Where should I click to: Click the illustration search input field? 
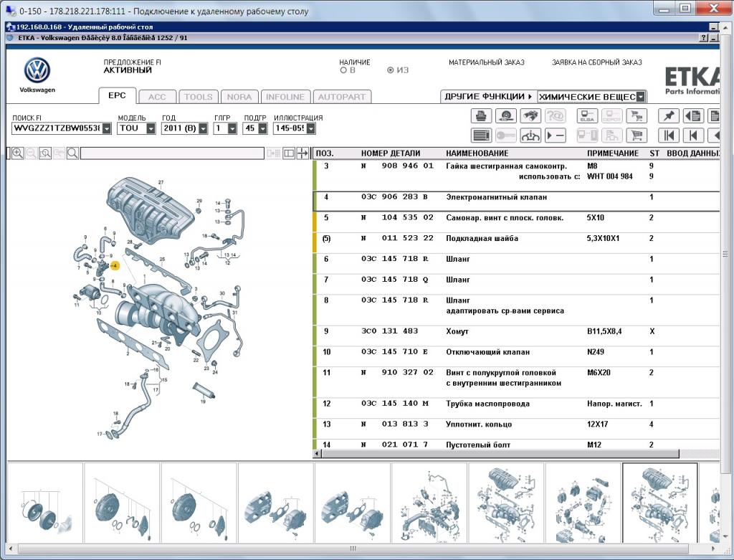point(172,153)
